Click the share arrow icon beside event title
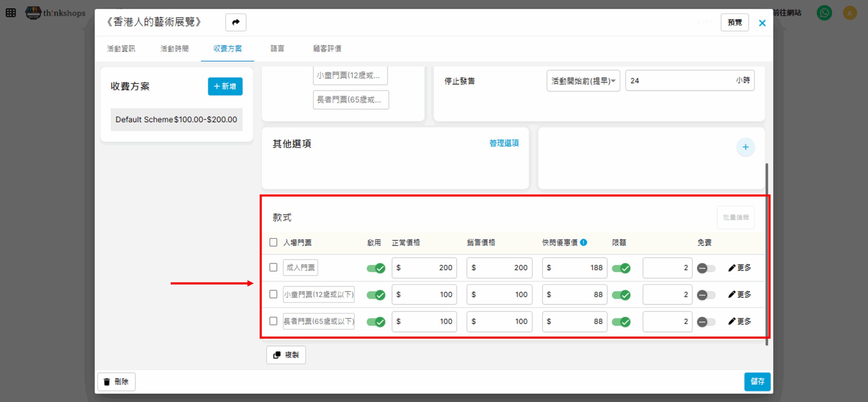 pyautogui.click(x=236, y=22)
